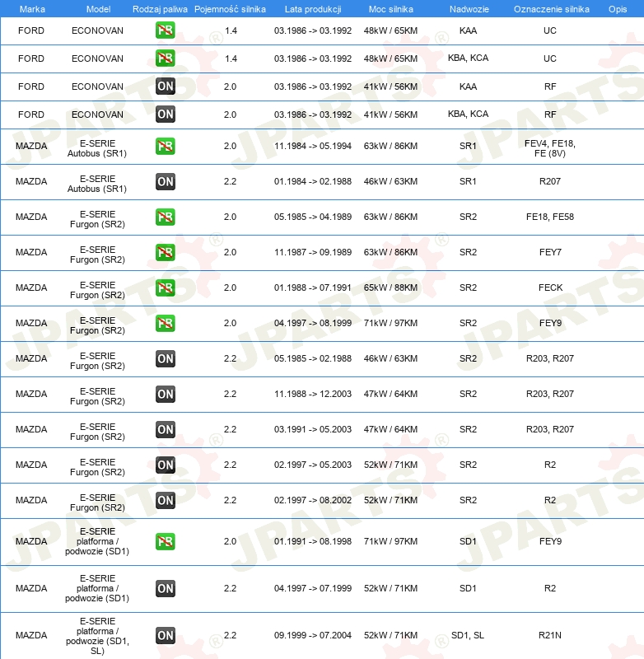Viewport: 644px width, 659px height.
Task: Click the PB icon in the FECK Furgon row
Action: click(x=165, y=287)
